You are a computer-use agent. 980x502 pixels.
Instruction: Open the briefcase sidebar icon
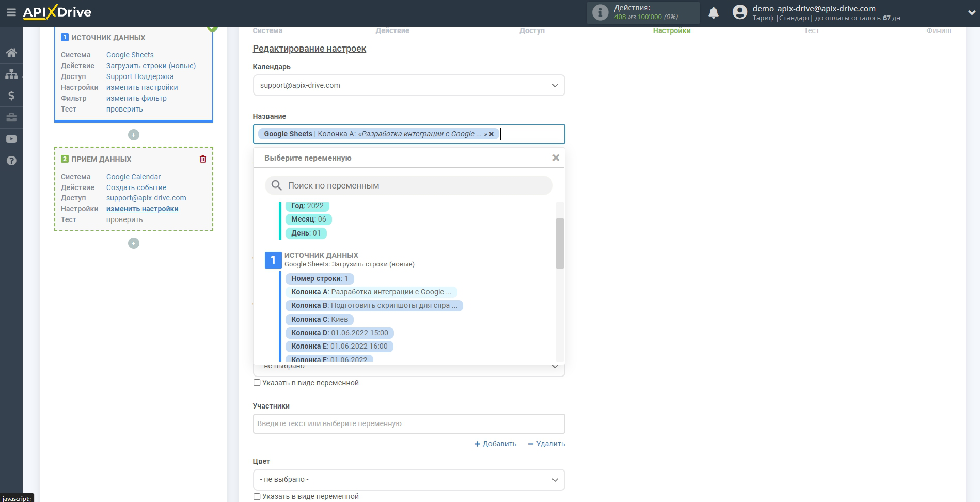(11, 117)
